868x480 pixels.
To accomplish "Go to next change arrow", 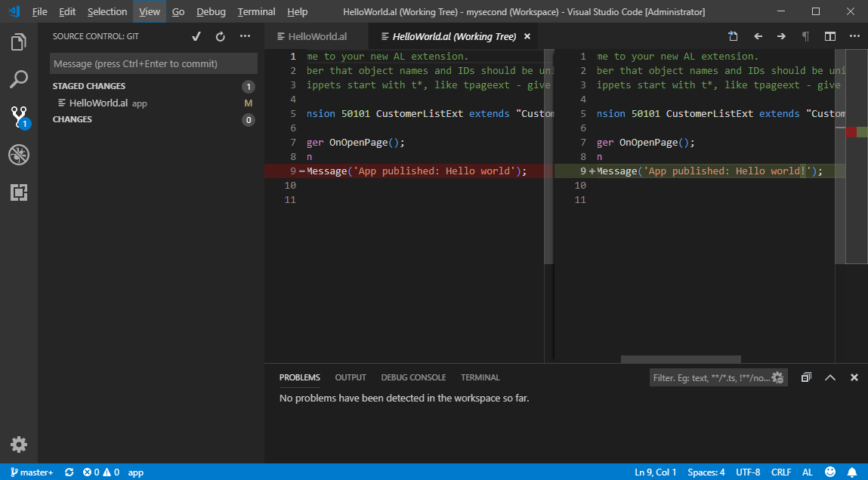I will pyautogui.click(x=781, y=36).
